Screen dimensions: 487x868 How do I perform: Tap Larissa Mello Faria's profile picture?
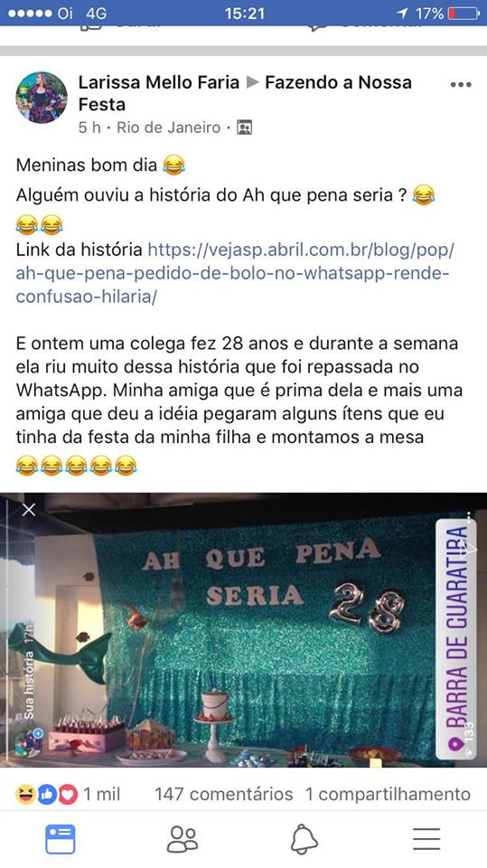pyautogui.click(x=42, y=98)
